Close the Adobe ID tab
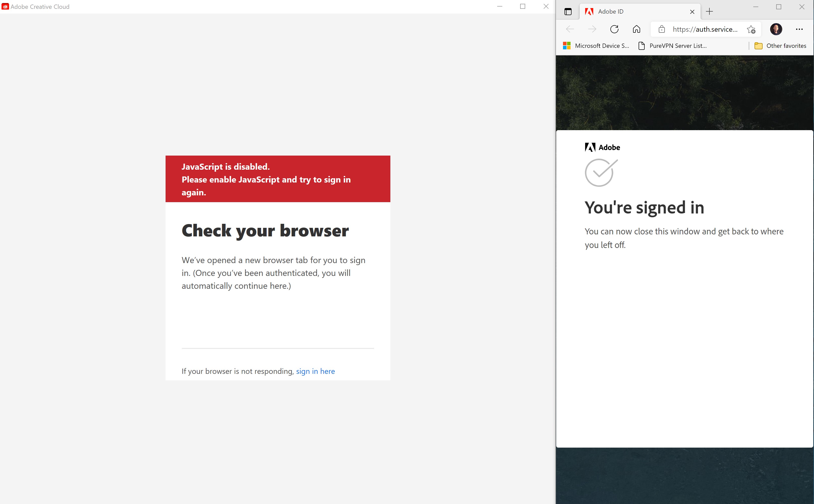Image resolution: width=814 pixels, height=504 pixels. (x=692, y=12)
